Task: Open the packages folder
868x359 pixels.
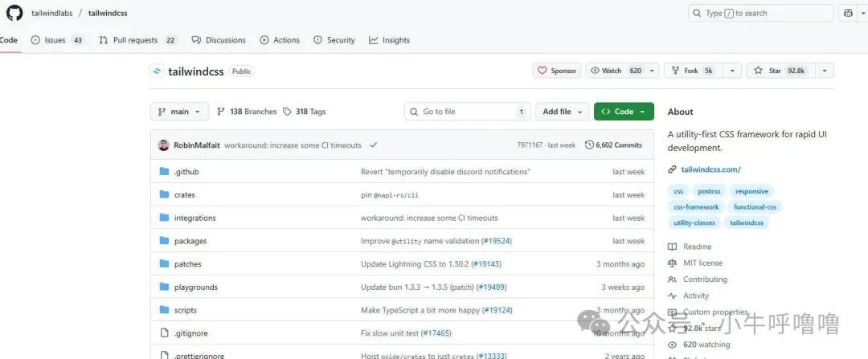Action: 190,241
